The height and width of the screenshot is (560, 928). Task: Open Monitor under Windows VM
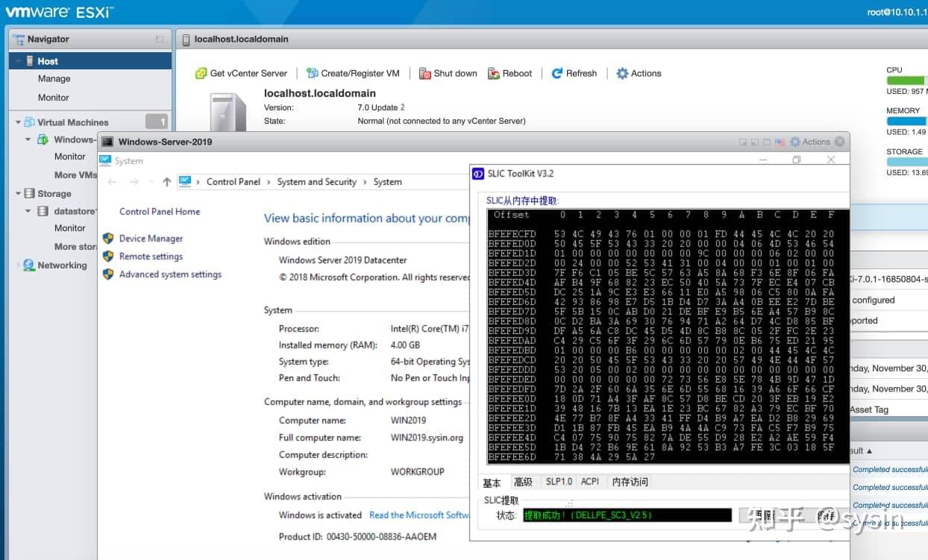(x=69, y=157)
